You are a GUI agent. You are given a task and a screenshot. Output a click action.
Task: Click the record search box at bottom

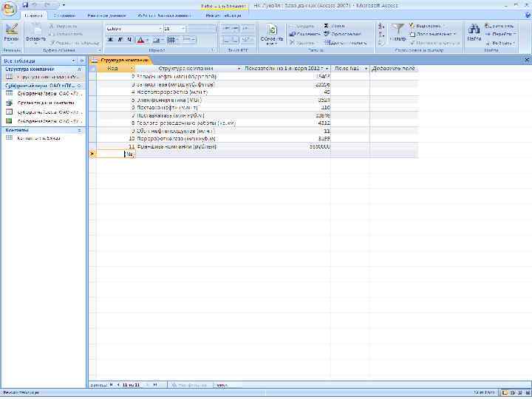[x=224, y=385]
